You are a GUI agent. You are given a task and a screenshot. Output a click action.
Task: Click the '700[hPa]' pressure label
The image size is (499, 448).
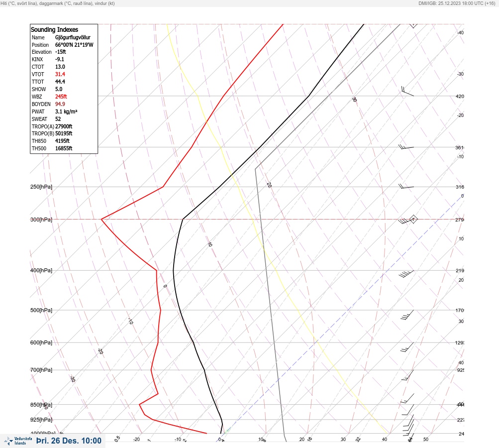click(x=41, y=370)
